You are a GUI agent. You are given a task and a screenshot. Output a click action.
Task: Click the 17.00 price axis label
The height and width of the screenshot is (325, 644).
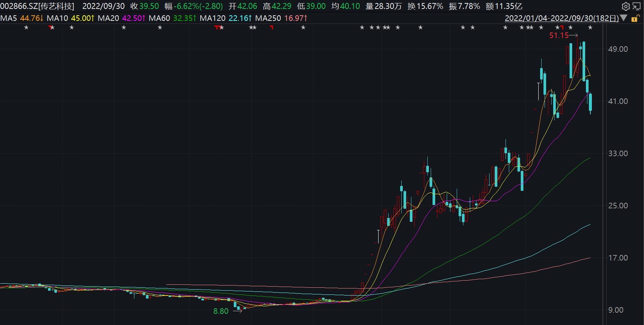click(x=618, y=258)
